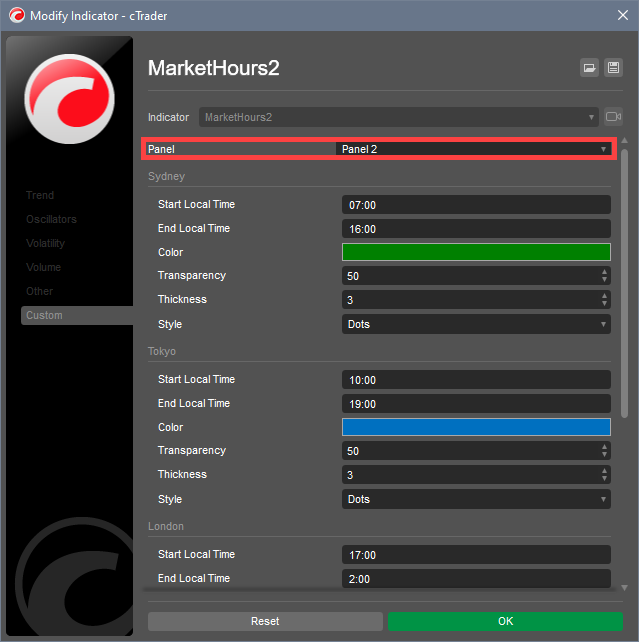Click the green OK button

pos(505,621)
